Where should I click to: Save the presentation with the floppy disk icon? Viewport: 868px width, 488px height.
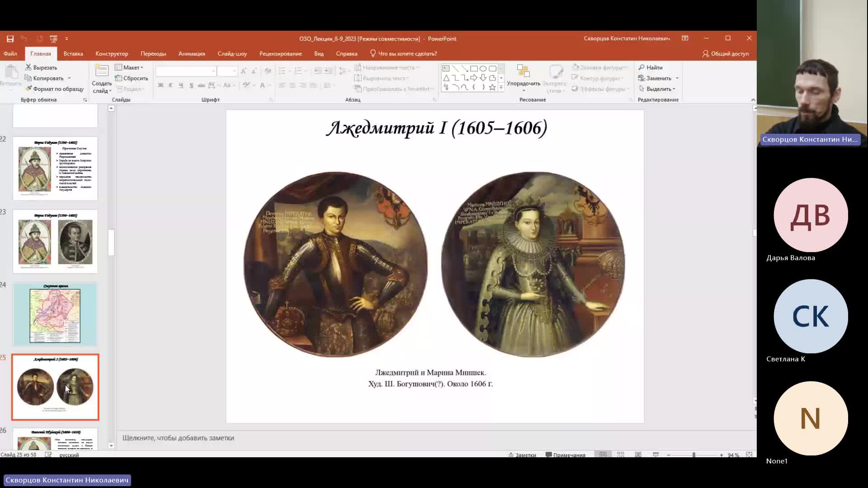point(10,39)
